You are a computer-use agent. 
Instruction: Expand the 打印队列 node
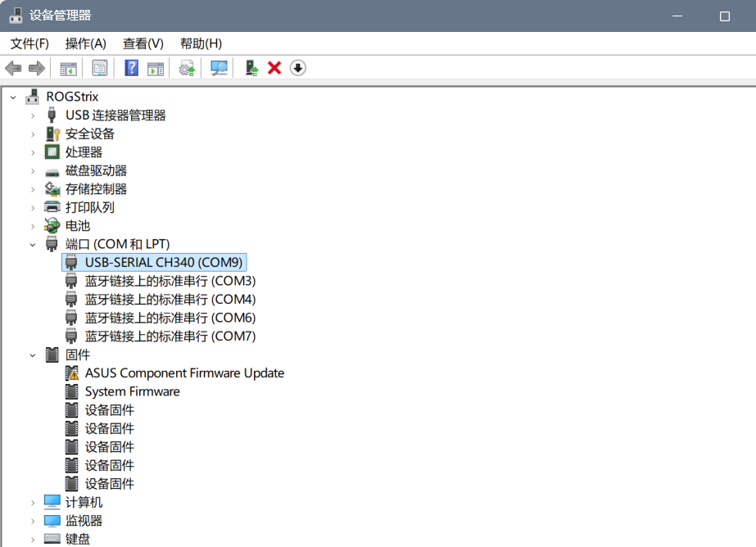click(33, 208)
